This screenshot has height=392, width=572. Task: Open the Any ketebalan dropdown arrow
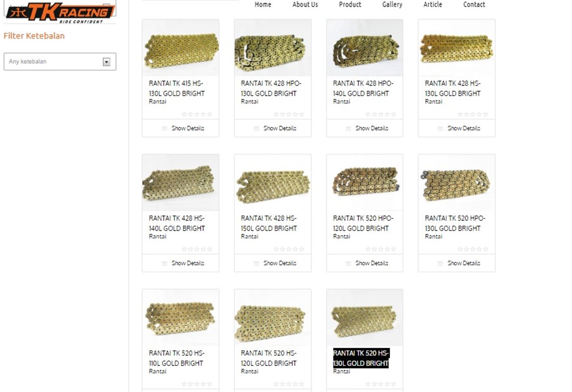pyautogui.click(x=106, y=62)
